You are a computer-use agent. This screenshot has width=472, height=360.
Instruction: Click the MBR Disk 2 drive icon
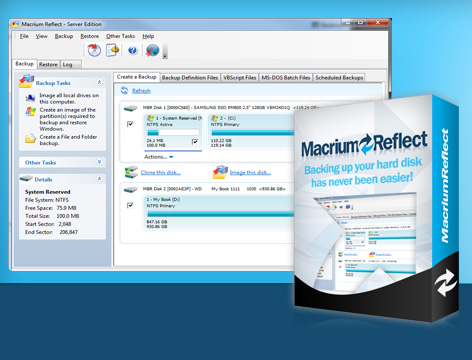[x=131, y=190]
